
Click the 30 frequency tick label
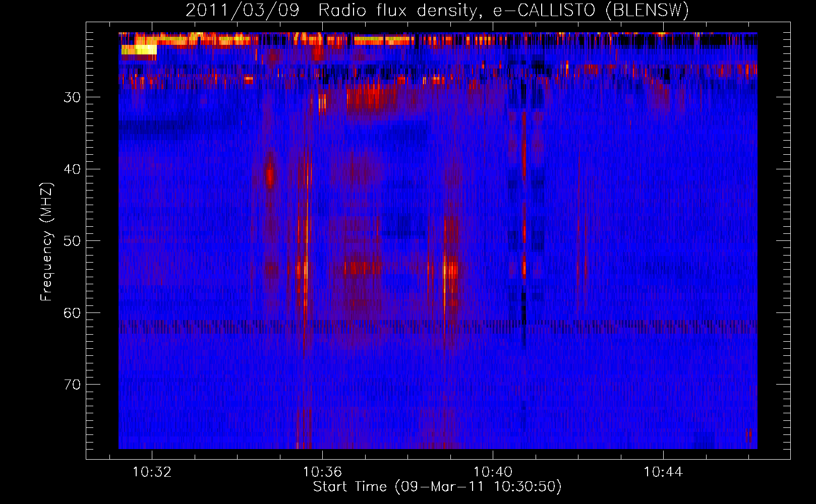(72, 97)
